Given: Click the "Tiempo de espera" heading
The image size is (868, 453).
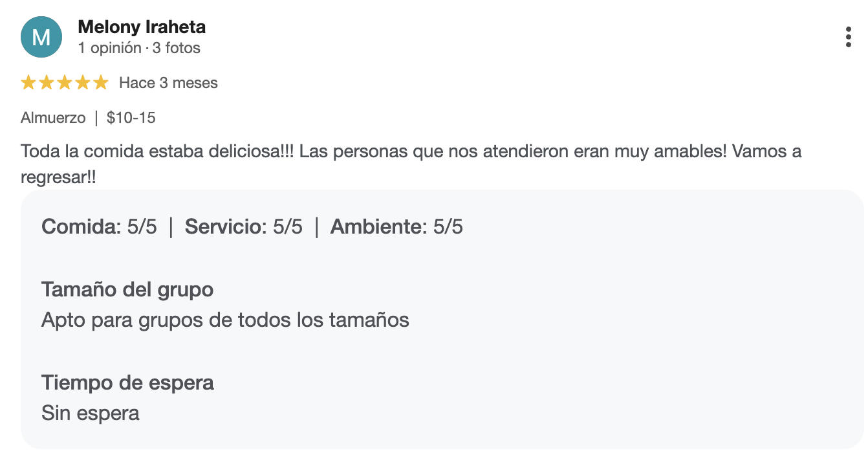Looking at the screenshot, I should click(x=127, y=382).
